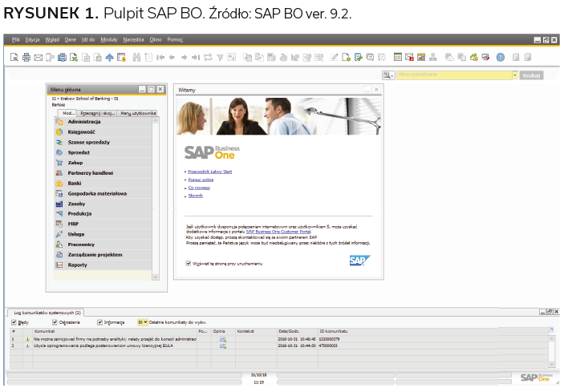Open the Plik menu
The height and width of the screenshot is (392, 568).
point(16,39)
